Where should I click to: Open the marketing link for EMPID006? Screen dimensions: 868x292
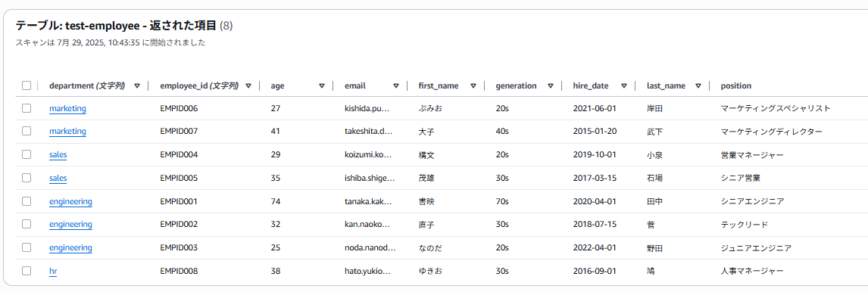pyautogui.click(x=67, y=109)
